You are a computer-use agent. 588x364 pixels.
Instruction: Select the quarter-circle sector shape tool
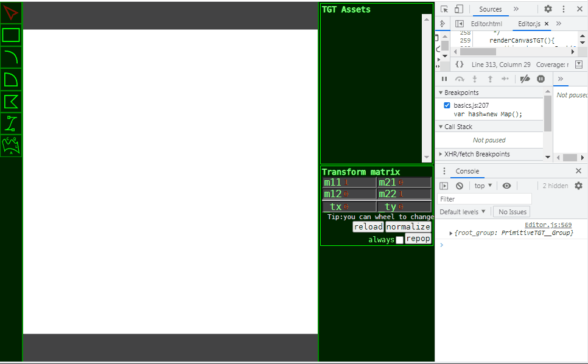(x=11, y=80)
